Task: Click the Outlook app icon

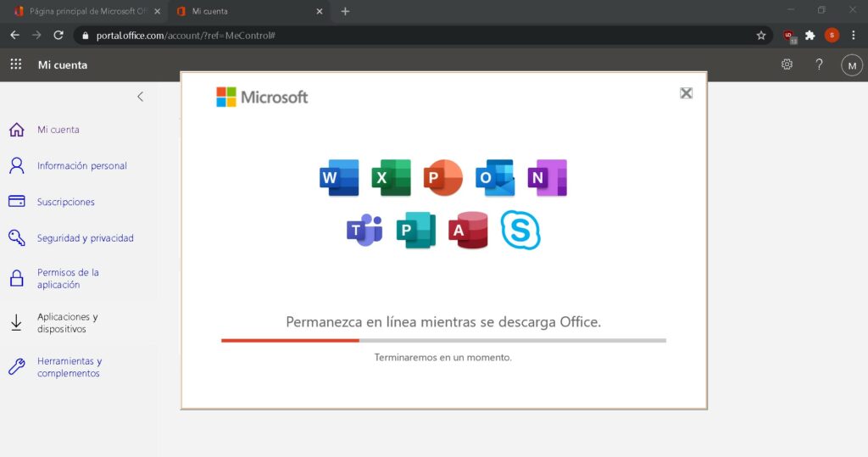Action: 495,178
